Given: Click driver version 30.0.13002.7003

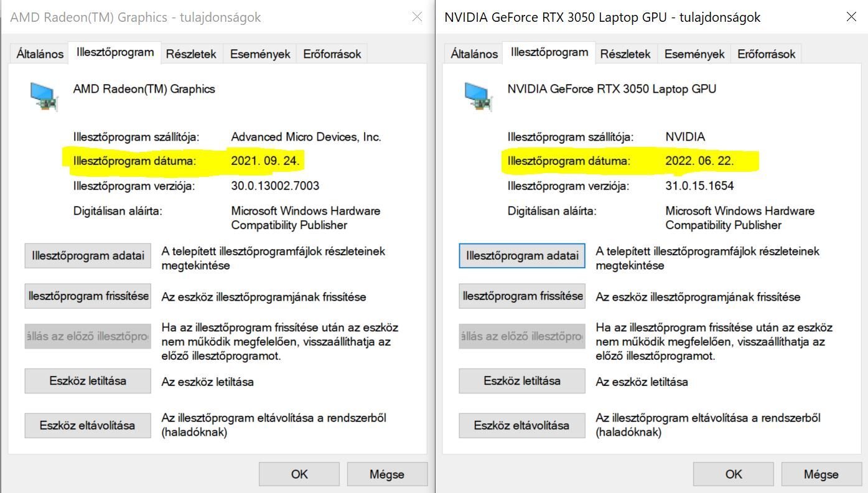Looking at the screenshot, I should (x=275, y=185).
